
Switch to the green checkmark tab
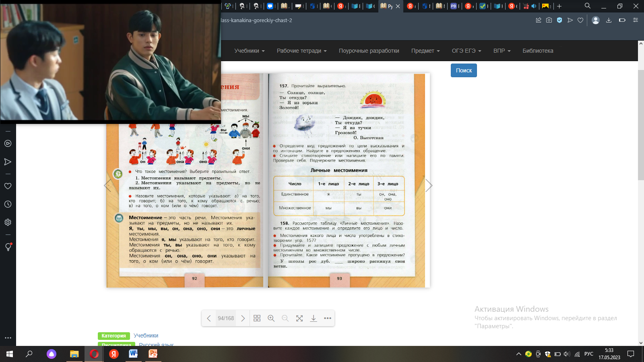click(x=483, y=6)
